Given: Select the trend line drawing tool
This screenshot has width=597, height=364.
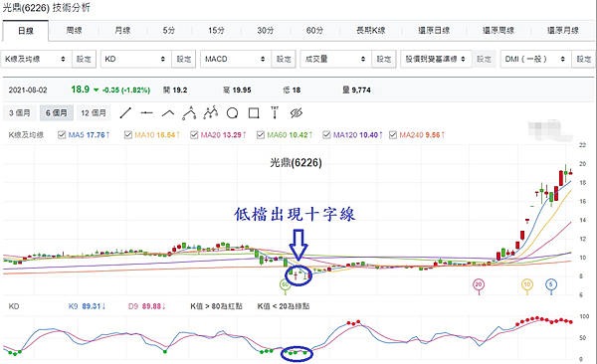Looking at the screenshot, I should [x=125, y=113].
